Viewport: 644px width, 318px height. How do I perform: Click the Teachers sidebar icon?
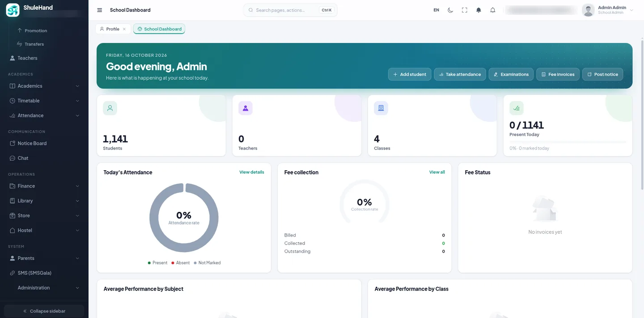[13, 58]
